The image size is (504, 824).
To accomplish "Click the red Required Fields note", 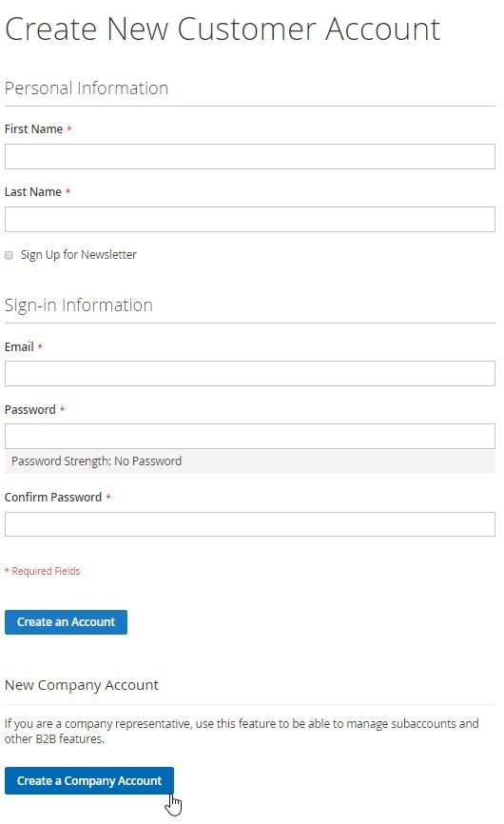I will tap(43, 571).
